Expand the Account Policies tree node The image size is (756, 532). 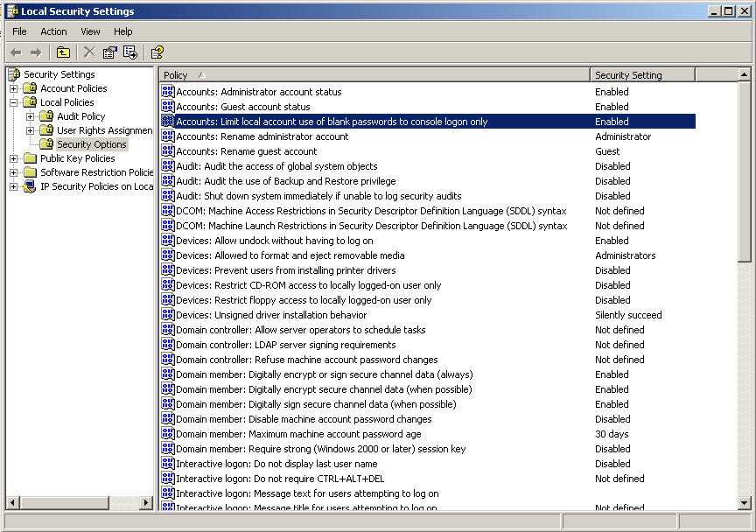point(14,88)
